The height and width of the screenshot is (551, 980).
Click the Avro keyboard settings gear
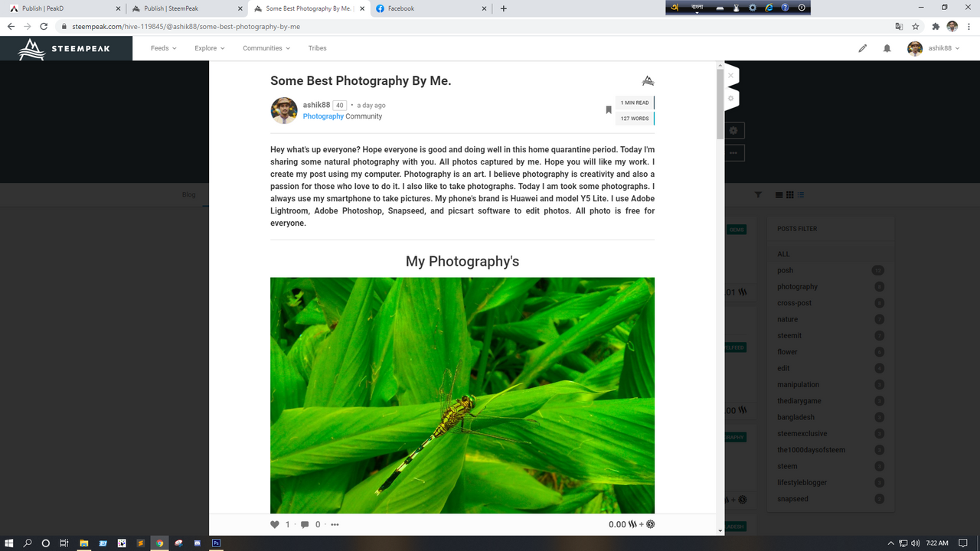pos(753,8)
